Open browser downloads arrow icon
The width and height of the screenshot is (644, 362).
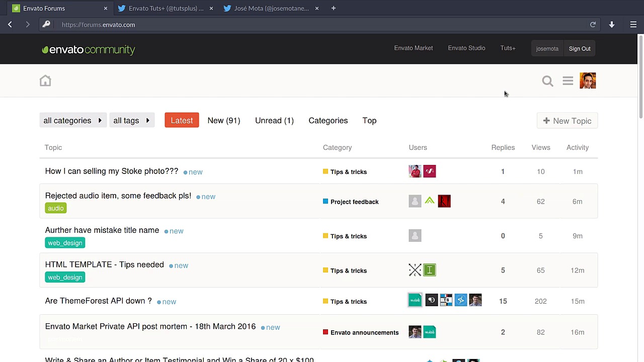[612, 25]
